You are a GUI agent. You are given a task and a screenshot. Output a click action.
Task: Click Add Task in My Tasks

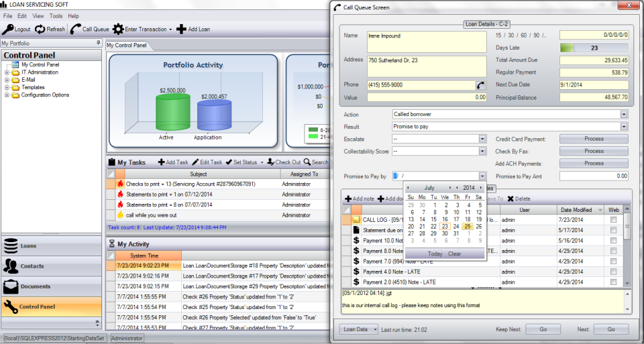point(173,162)
